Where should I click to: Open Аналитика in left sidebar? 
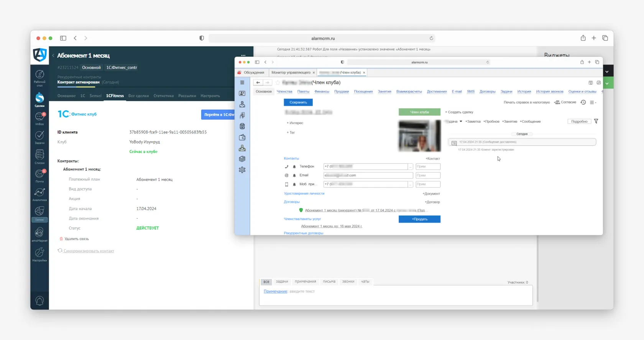pos(39,194)
